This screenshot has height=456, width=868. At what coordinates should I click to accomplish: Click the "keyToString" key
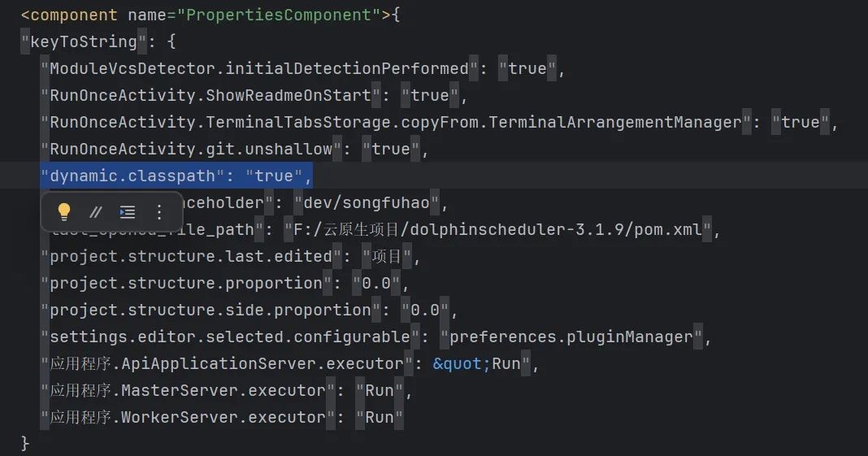(79, 41)
